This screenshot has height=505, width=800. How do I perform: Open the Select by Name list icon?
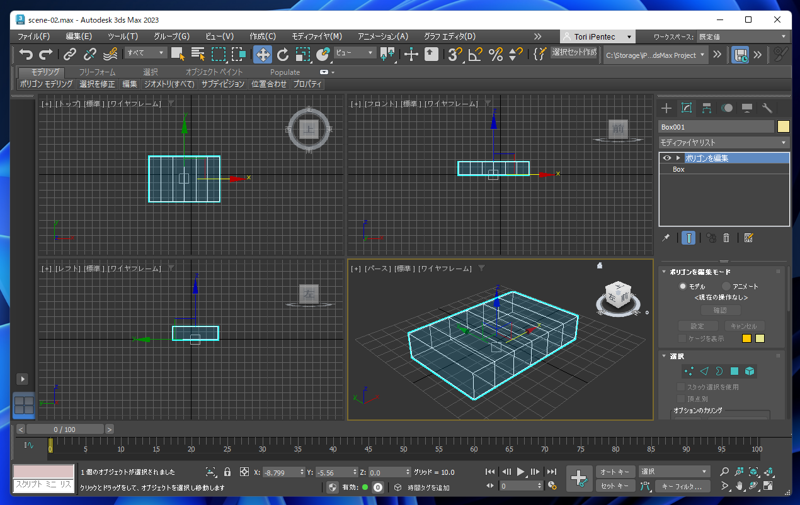click(x=198, y=54)
